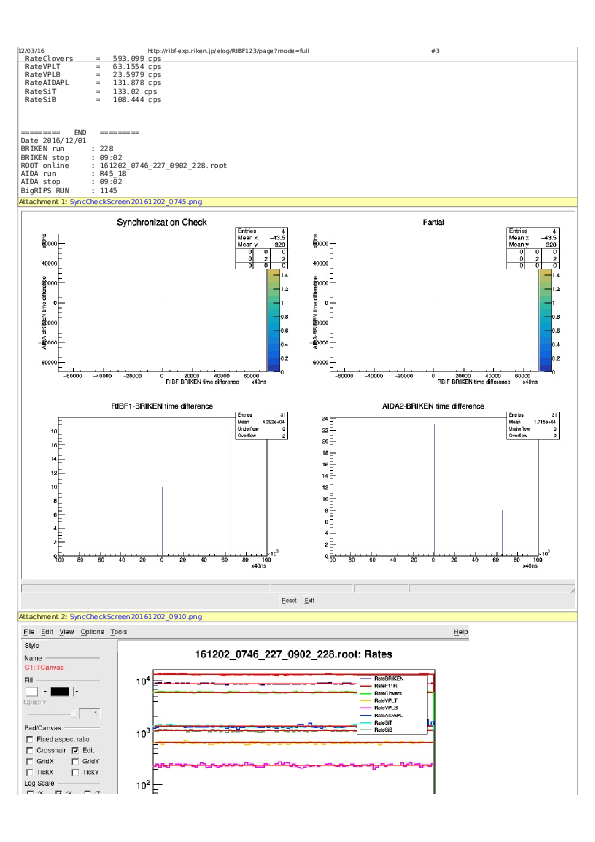Open the Edit menu in ROOT canvas
This screenshot has height=842, width=595.
click(47, 632)
